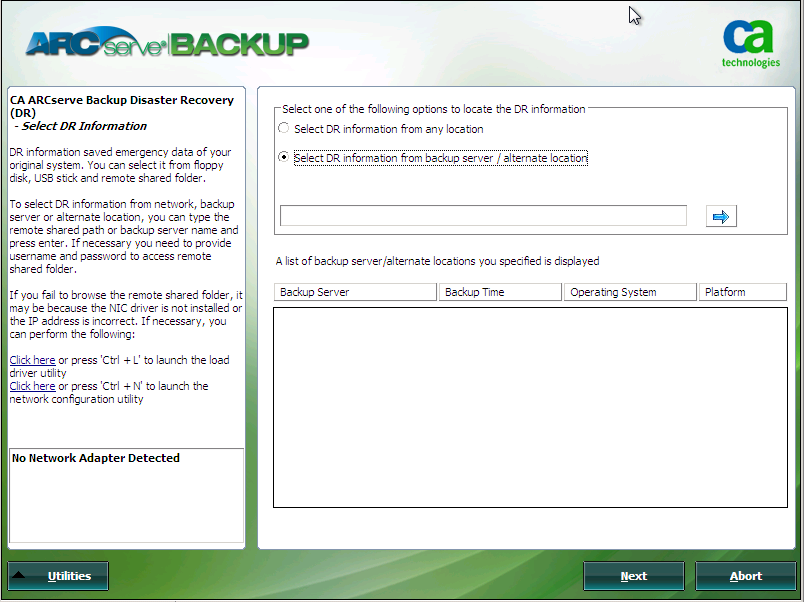Viewport: 804px width, 602px height.
Task: Click here link for network configuration utility
Action: [32, 386]
